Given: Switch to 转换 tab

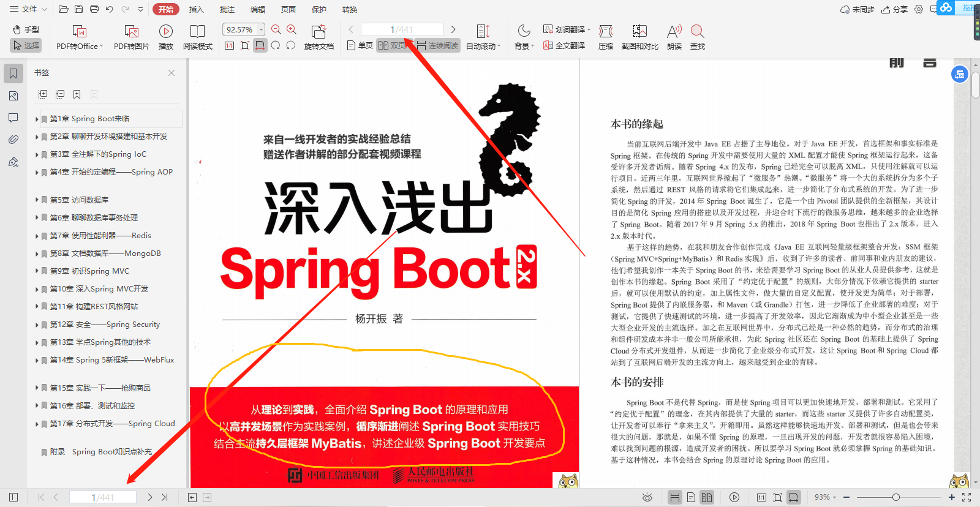Looking at the screenshot, I should click(350, 9).
